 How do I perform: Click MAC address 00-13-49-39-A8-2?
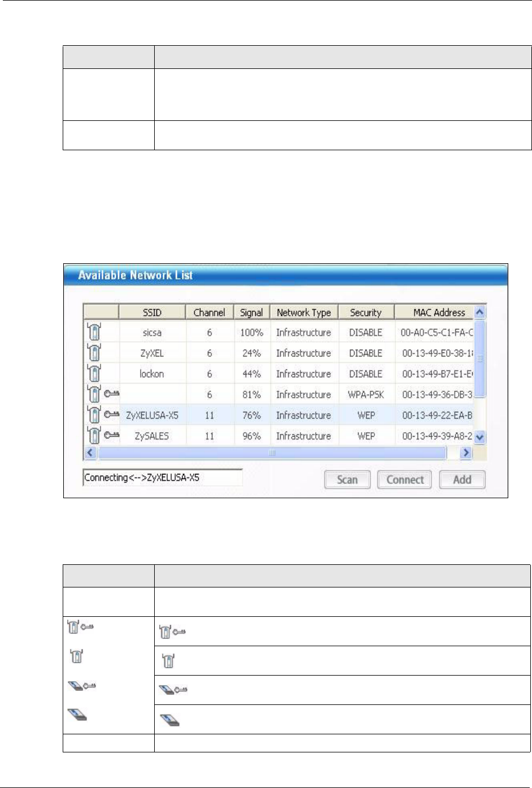[438, 436]
